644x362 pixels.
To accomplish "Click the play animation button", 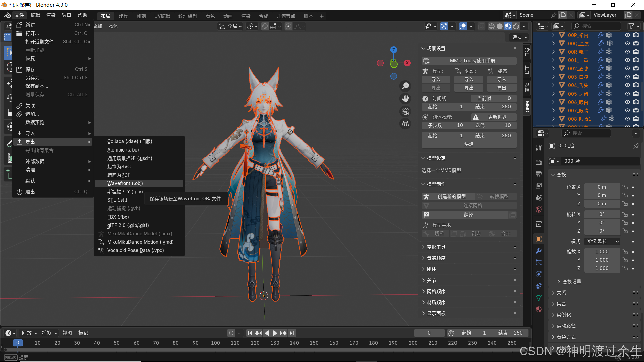I will click(x=275, y=333).
